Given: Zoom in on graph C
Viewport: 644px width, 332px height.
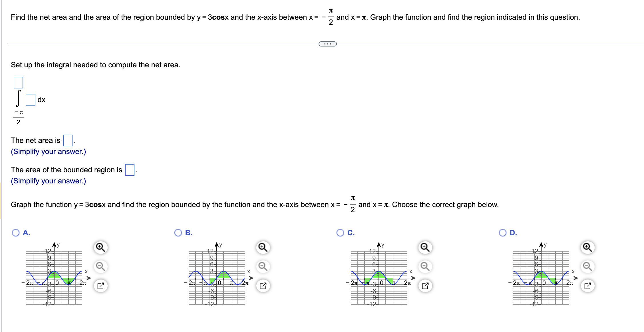Looking at the screenshot, I should coord(425,247).
